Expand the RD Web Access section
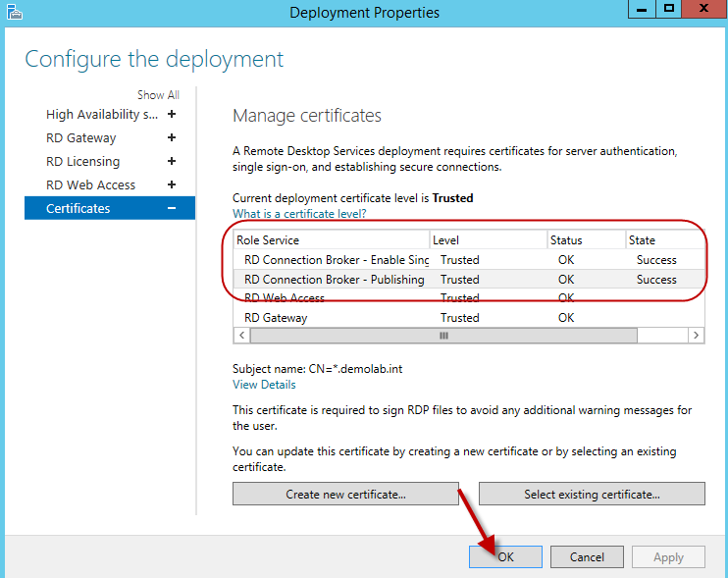Image resolution: width=728 pixels, height=578 pixels. pyautogui.click(x=172, y=184)
